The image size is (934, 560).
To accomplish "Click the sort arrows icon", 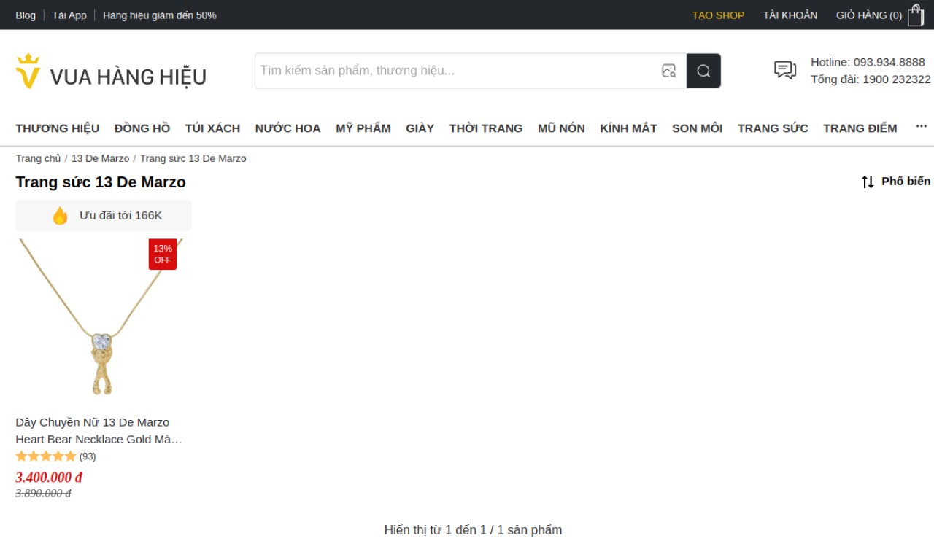I will coord(868,182).
